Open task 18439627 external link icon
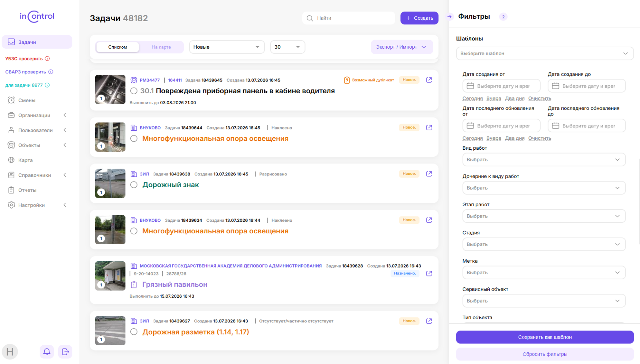Viewport: 640px width, 364px height. coord(429,321)
